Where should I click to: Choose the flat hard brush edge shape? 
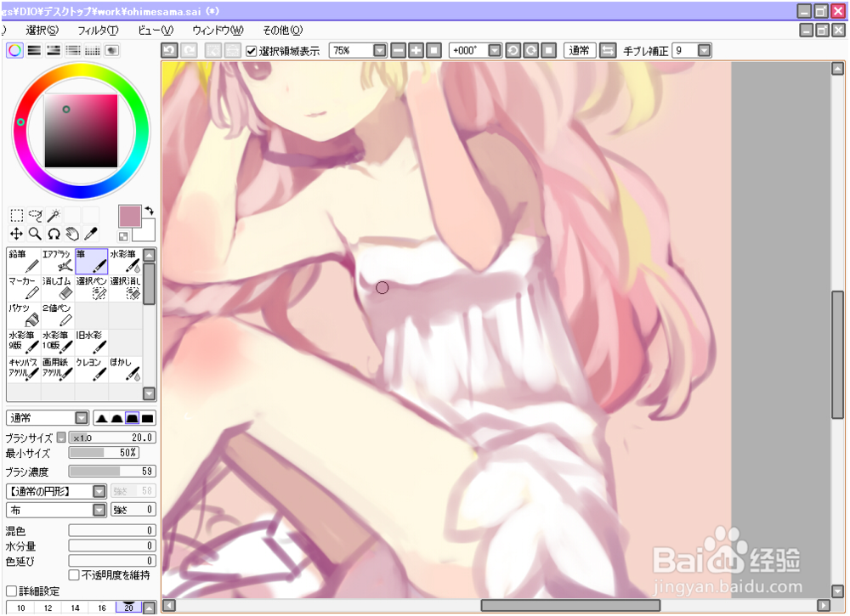click(x=147, y=418)
